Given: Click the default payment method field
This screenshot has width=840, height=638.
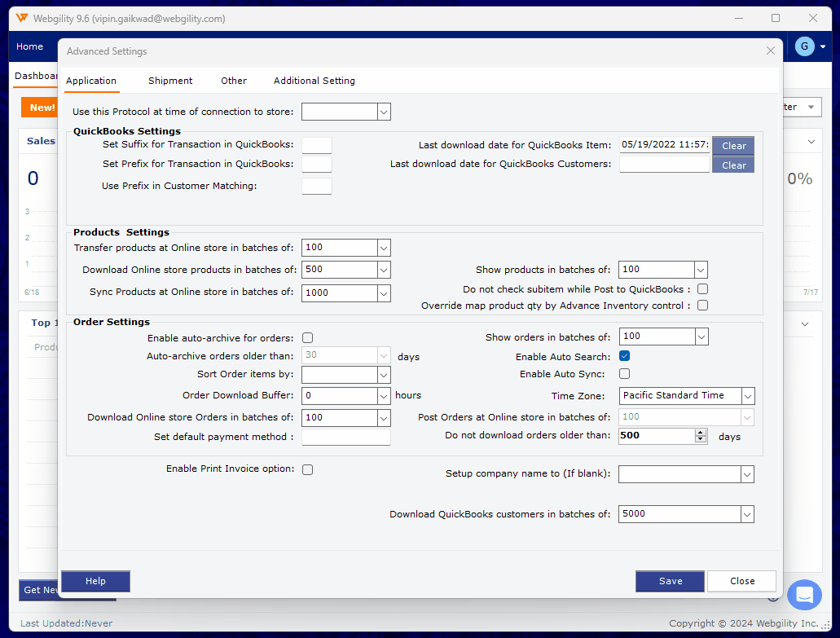Looking at the screenshot, I should point(345,438).
